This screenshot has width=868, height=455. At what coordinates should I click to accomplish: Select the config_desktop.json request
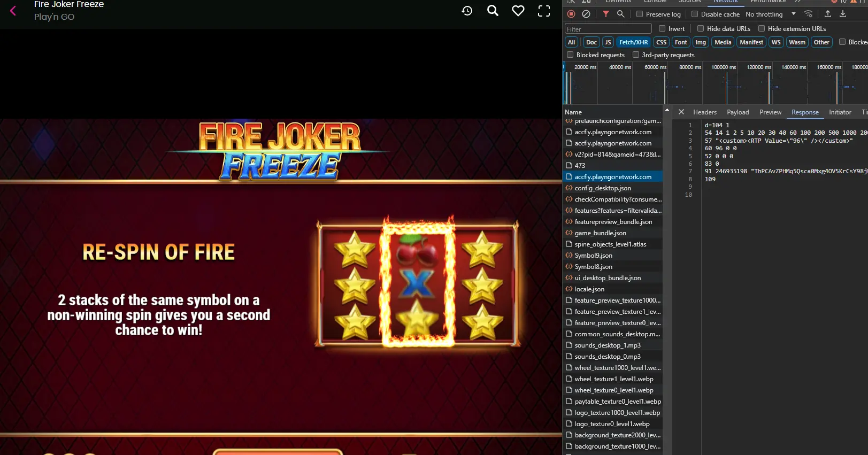click(613, 188)
